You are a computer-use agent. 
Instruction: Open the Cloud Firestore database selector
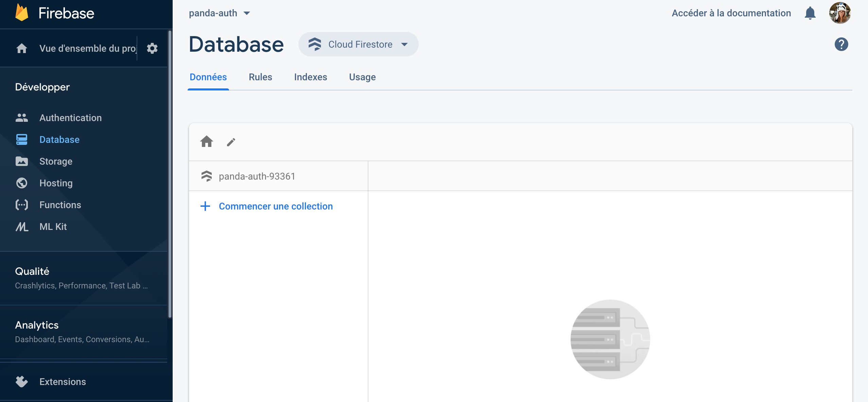coord(358,44)
